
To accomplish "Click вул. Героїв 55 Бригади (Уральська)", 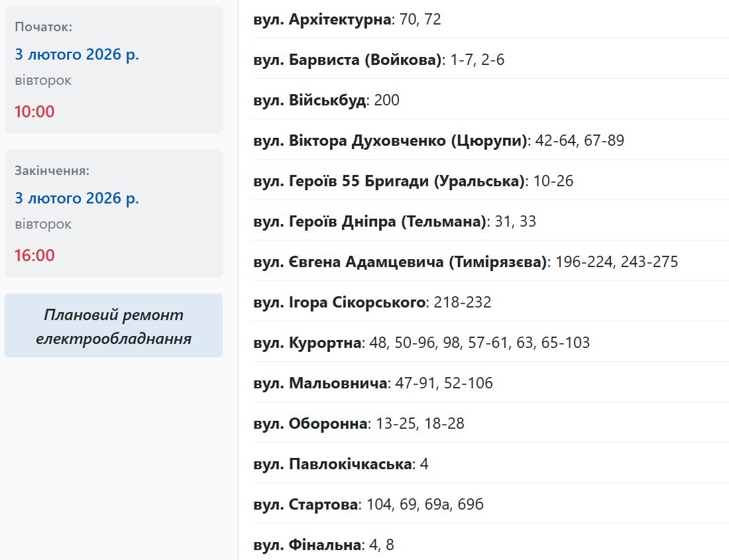I will click(413, 182).
